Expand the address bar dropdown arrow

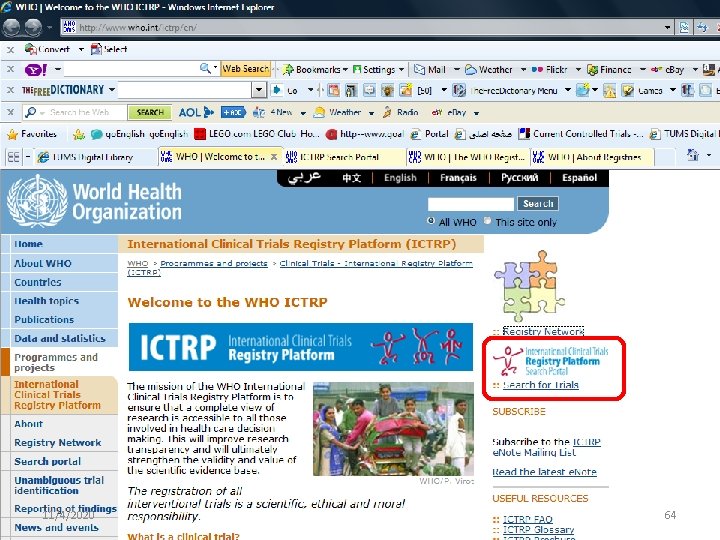667,28
